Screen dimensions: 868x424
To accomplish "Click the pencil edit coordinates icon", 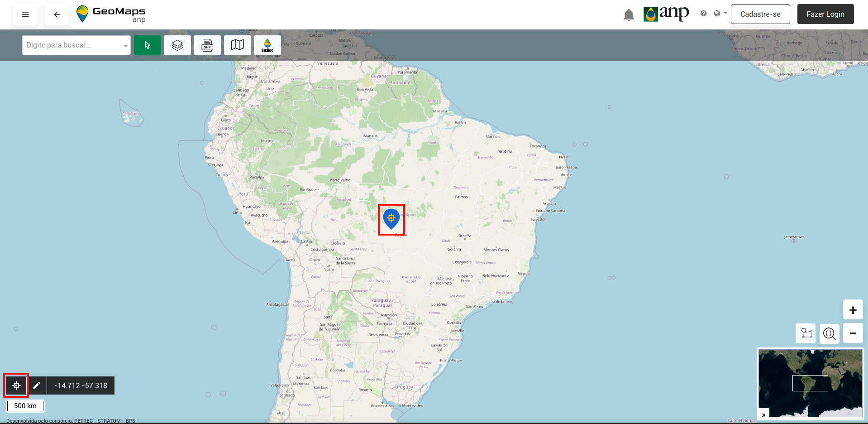I will [37, 385].
